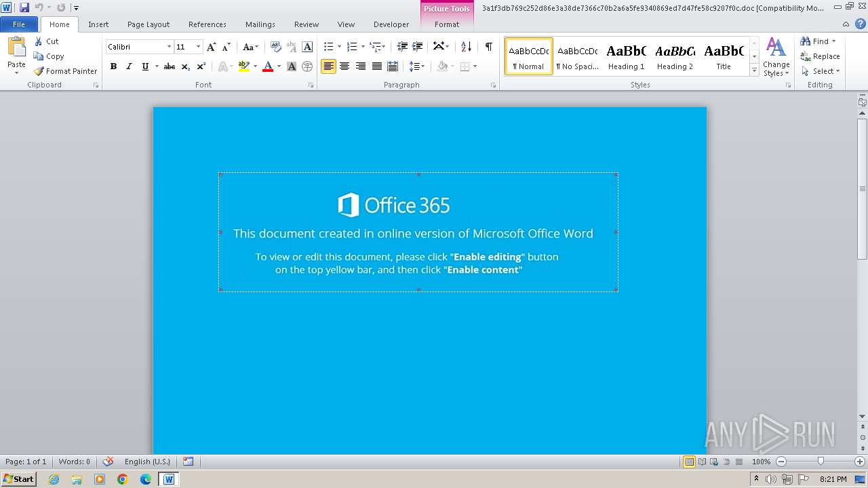The height and width of the screenshot is (488, 868).
Task: Apply the Heading 1 style
Action: click(626, 56)
